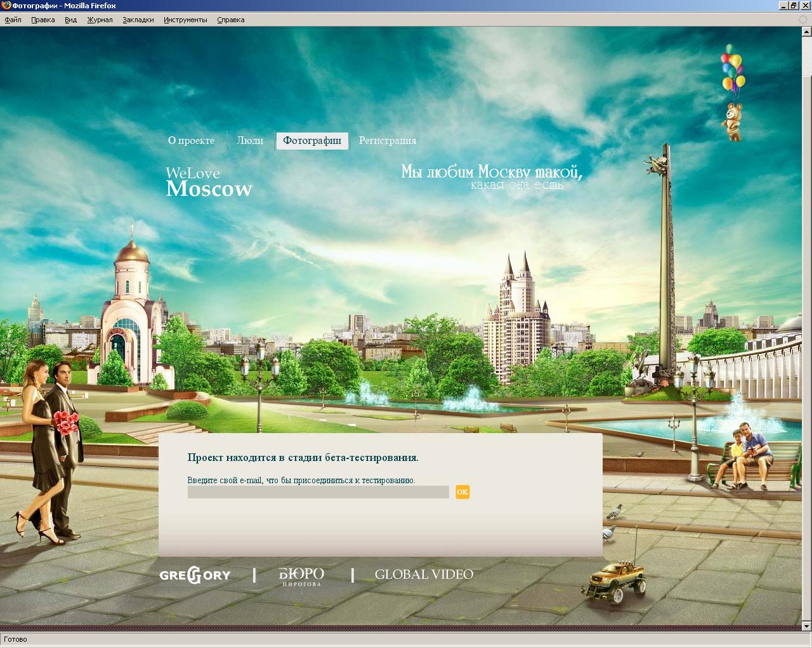Click the Готово status bar text
The height and width of the screenshot is (648, 812).
15,639
